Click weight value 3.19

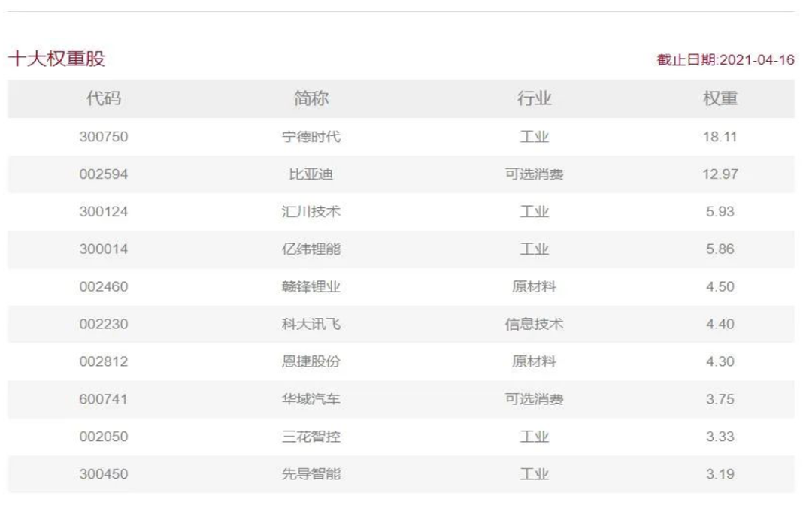pos(720,474)
